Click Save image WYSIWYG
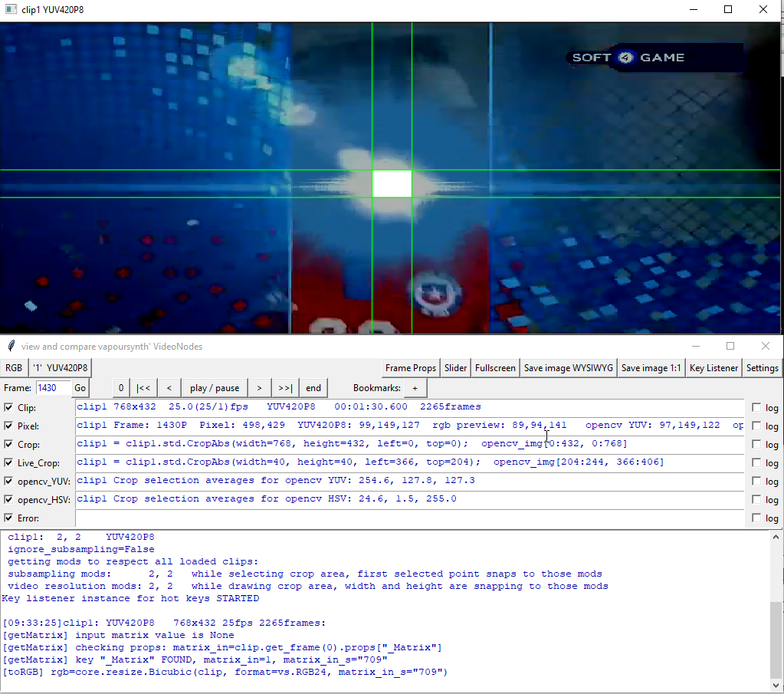The height and width of the screenshot is (694, 784). click(568, 368)
